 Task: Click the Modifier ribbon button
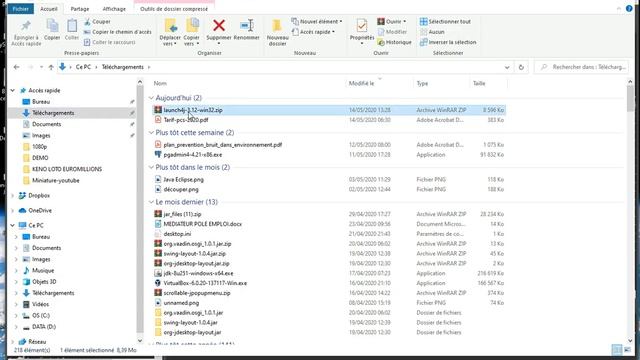(x=392, y=32)
